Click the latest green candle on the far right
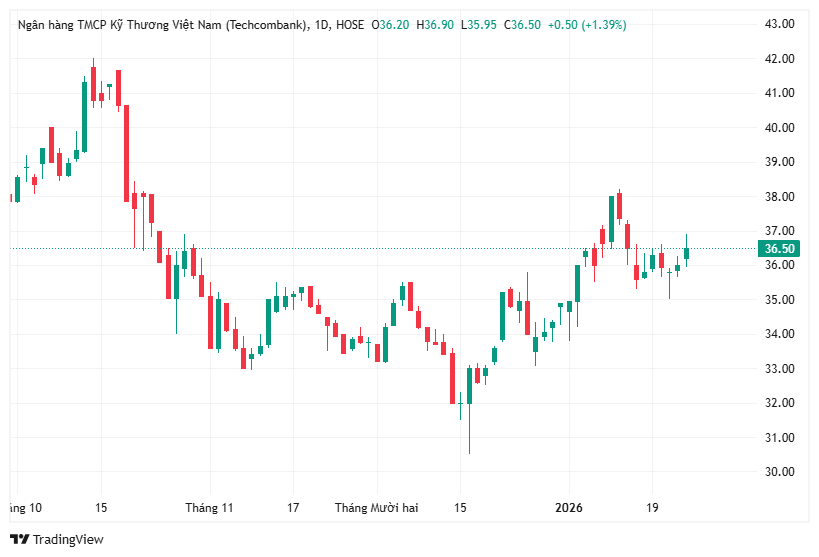This screenshot has height=557, width=819. click(686, 254)
